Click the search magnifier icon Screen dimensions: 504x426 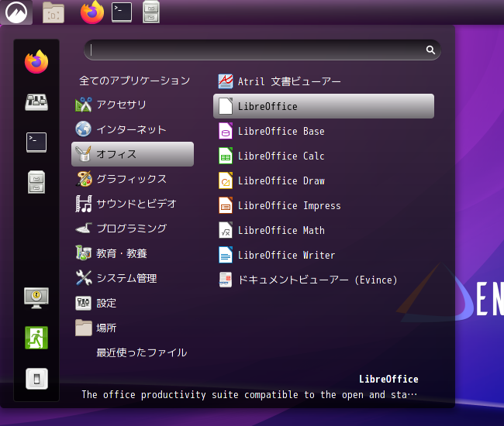tap(430, 50)
